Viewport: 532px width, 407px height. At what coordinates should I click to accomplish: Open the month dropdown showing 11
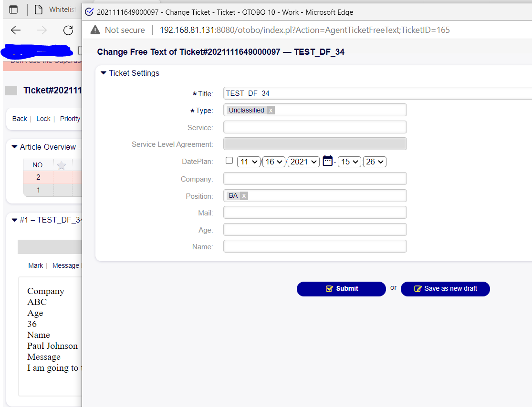click(249, 161)
